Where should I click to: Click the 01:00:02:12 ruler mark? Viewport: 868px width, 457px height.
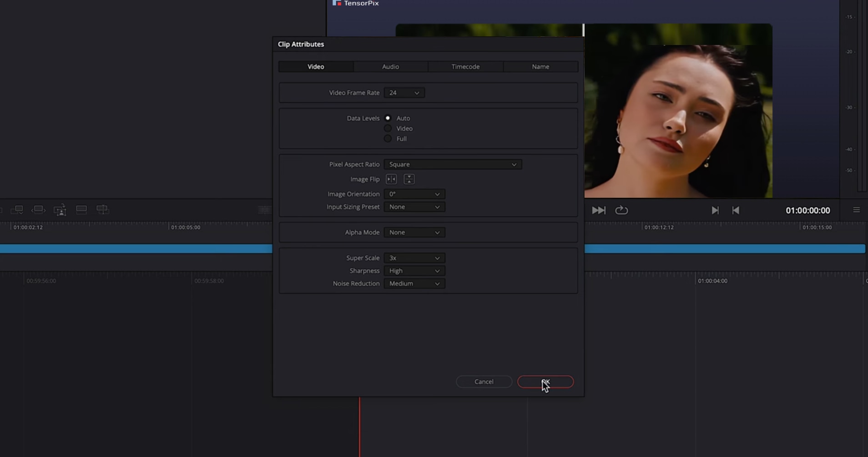pyautogui.click(x=28, y=227)
